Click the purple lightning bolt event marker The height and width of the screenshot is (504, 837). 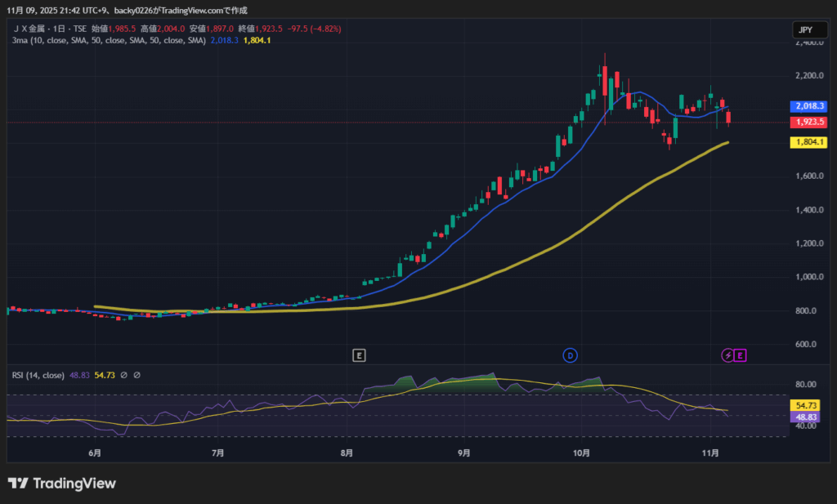pyautogui.click(x=727, y=355)
